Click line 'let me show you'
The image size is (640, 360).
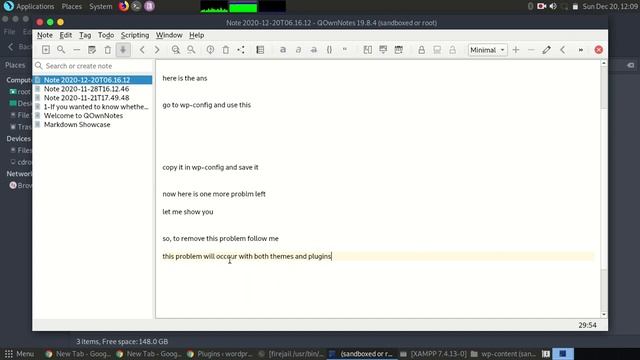coord(188,212)
